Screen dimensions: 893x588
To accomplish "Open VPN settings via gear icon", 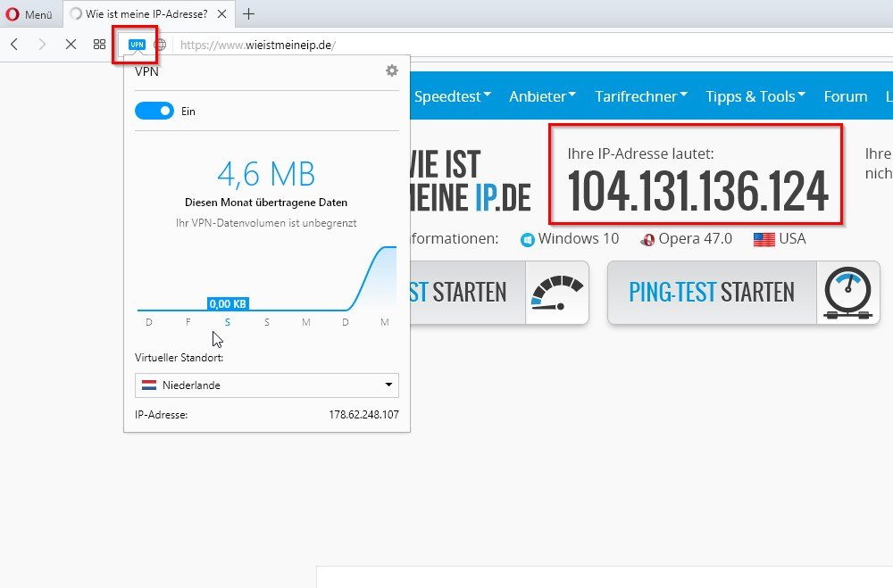I will pyautogui.click(x=392, y=70).
